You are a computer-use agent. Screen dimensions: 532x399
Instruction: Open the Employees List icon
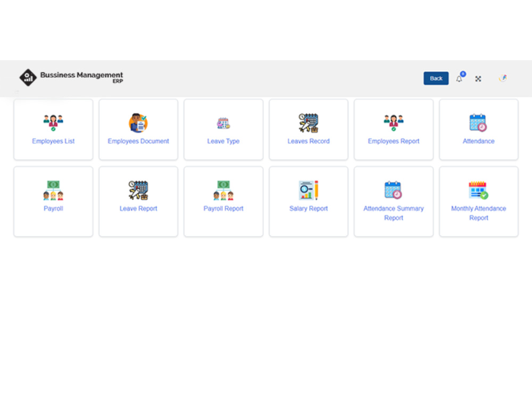53,122
